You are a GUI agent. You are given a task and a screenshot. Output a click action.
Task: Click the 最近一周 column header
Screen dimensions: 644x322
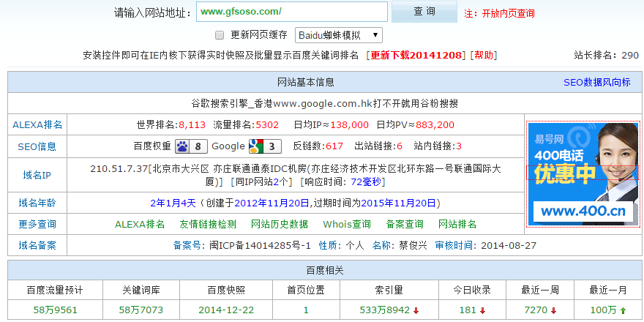[540, 291]
